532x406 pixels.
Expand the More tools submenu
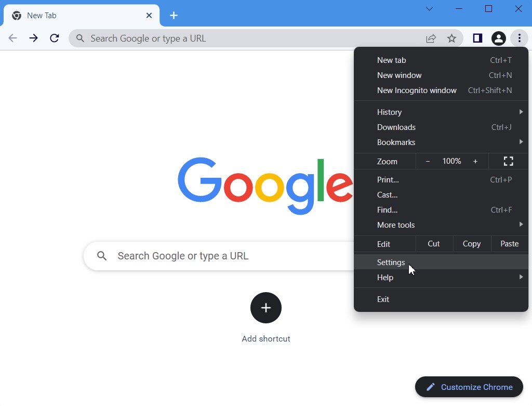[x=441, y=225]
